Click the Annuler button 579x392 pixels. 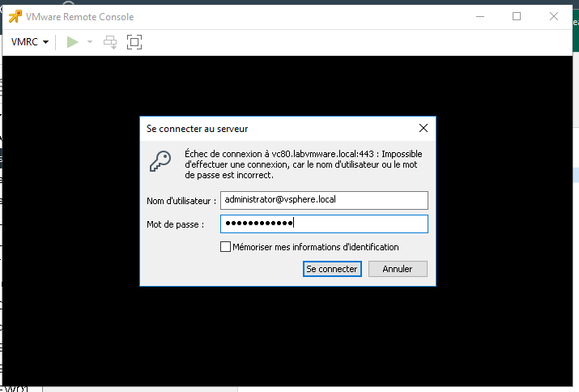click(398, 269)
